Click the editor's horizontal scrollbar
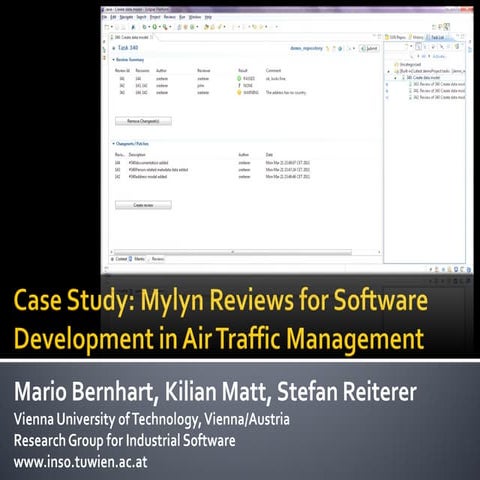480x480 pixels. (233, 252)
